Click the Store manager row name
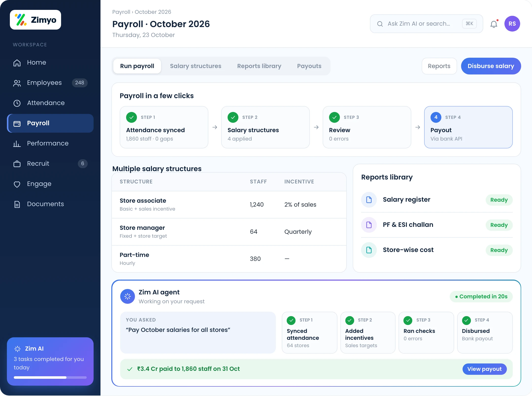Viewport: 532px width, 396px height. (x=142, y=228)
